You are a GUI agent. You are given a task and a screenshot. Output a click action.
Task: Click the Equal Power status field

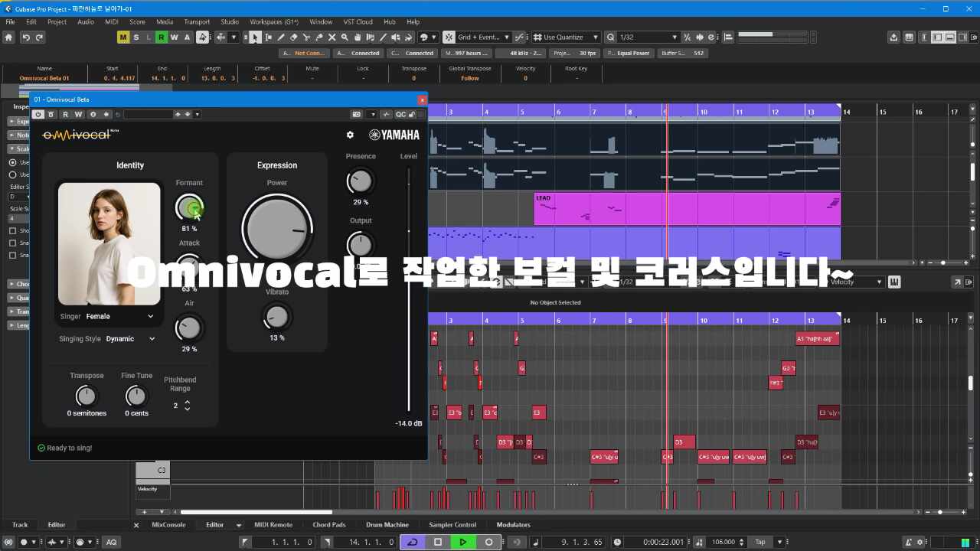(629, 54)
